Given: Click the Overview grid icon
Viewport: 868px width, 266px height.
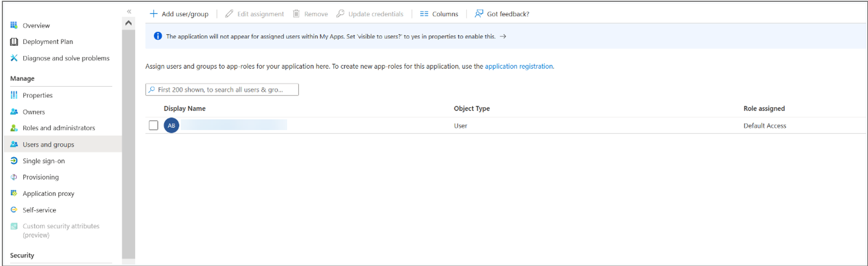Looking at the screenshot, I should tap(14, 25).
